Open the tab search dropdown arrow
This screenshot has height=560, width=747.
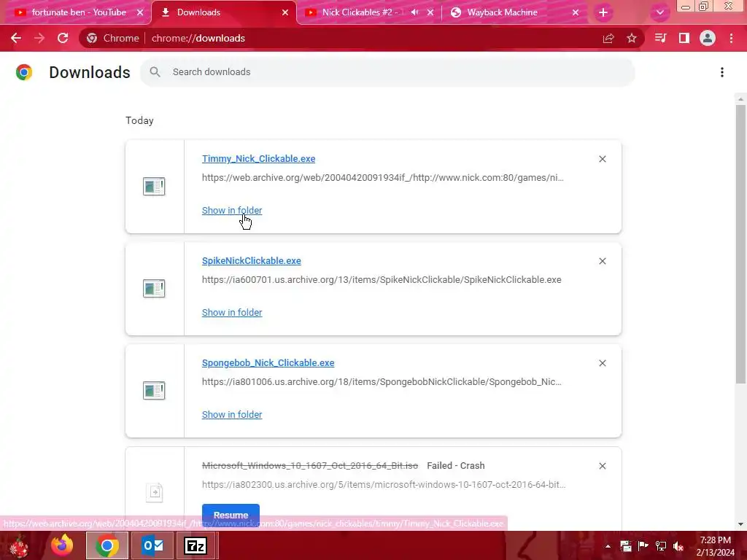[659, 12]
